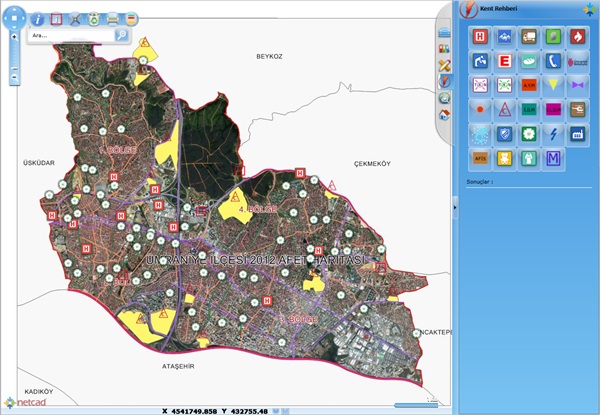Click the netcad logo link

coord(27,403)
